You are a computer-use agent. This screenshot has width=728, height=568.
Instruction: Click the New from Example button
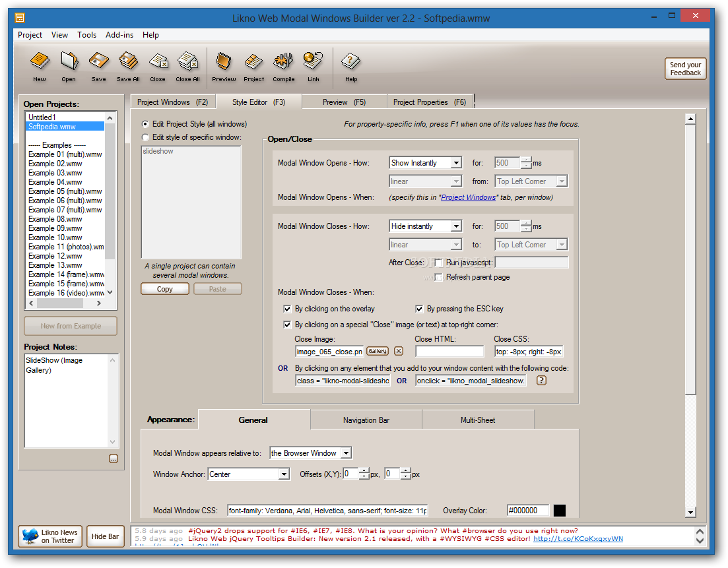[x=71, y=327]
